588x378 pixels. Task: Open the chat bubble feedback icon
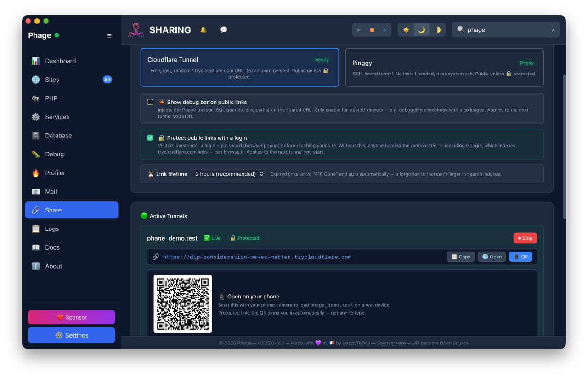pos(224,30)
